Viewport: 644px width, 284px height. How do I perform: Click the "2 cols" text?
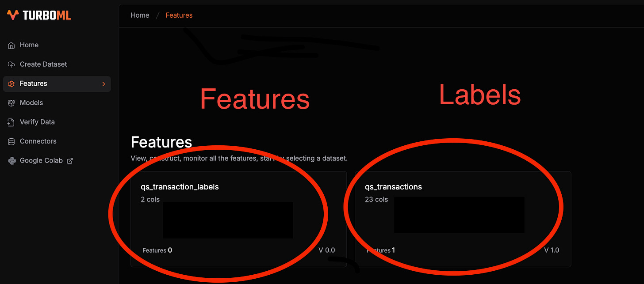(x=150, y=199)
